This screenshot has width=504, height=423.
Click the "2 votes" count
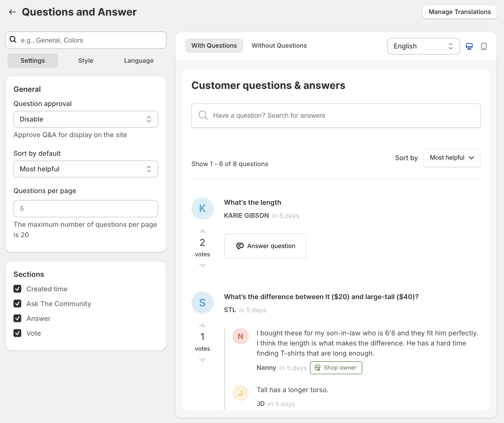pos(203,248)
